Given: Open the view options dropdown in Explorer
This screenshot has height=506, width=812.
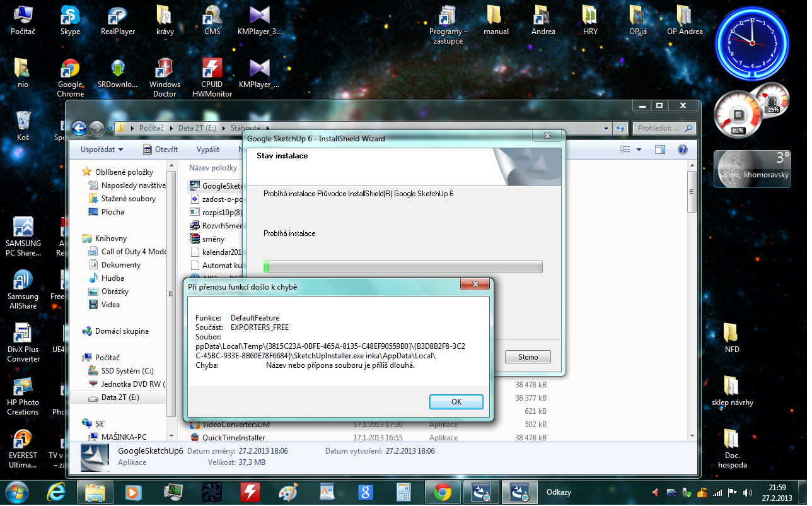Looking at the screenshot, I should pyautogui.click(x=639, y=150).
